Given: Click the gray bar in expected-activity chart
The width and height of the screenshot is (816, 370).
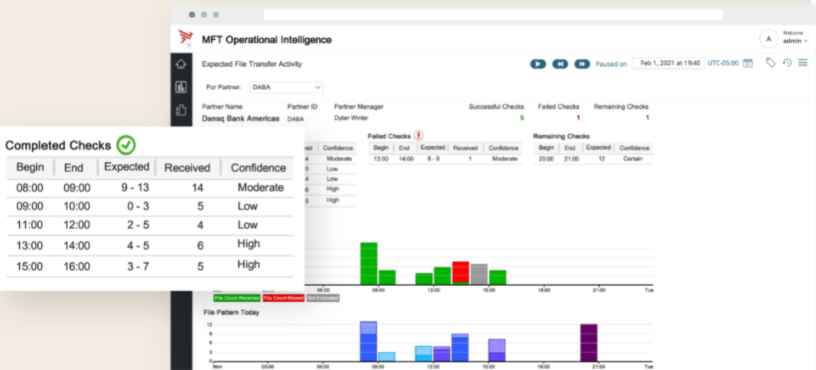Looking at the screenshot, I should click(x=479, y=274).
